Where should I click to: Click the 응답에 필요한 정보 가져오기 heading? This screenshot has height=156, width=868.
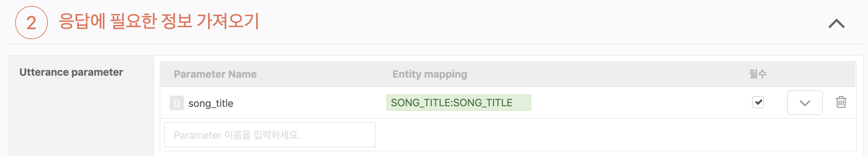[x=159, y=21]
